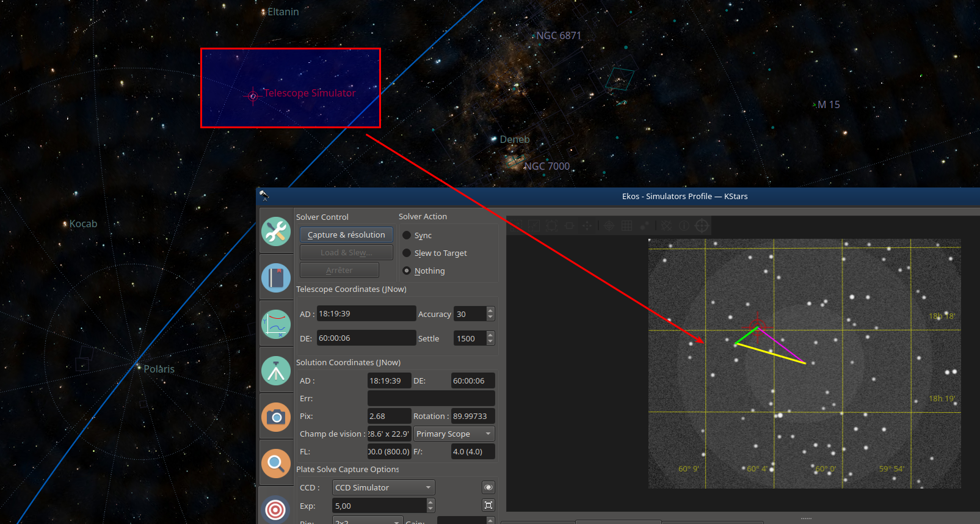The image size is (980, 524).
Task: Click the info circle icon in image toolbar
Action: (684, 226)
